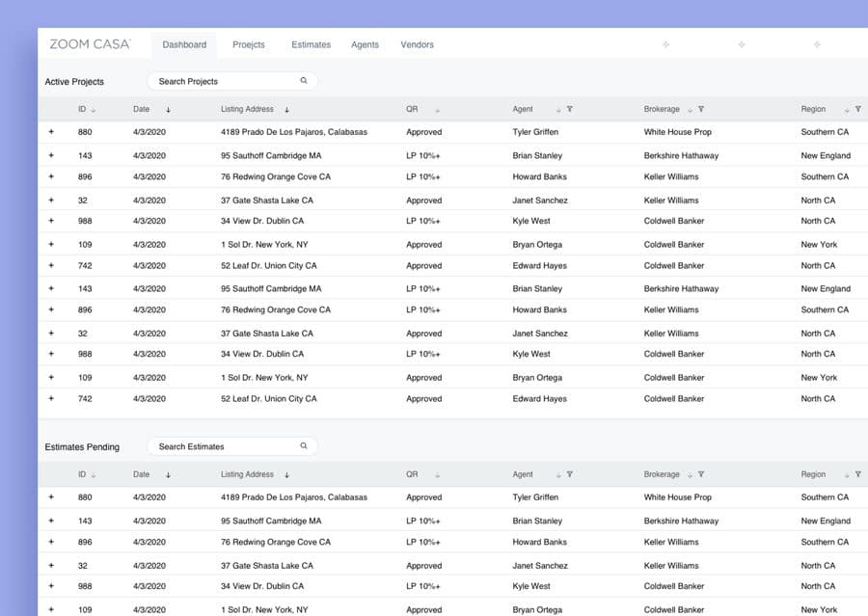Click the magnifier icon in Search Estimates

(x=304, y=446)
